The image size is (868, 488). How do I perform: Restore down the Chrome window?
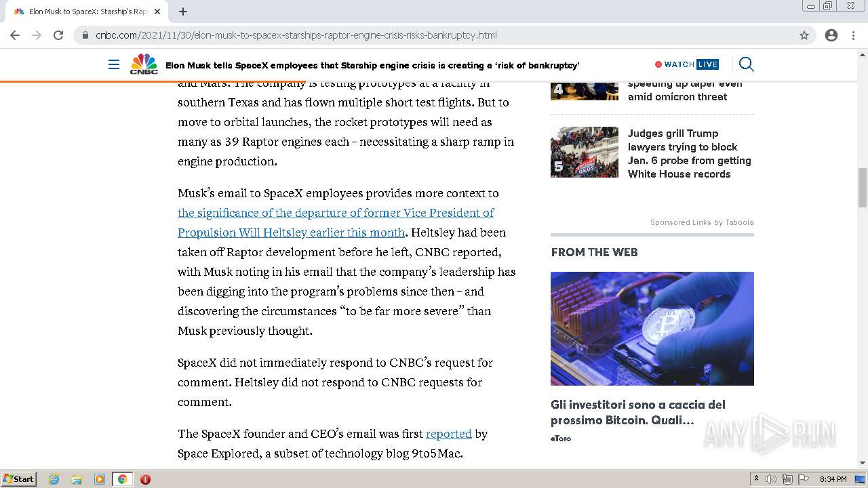coord(828,6)
